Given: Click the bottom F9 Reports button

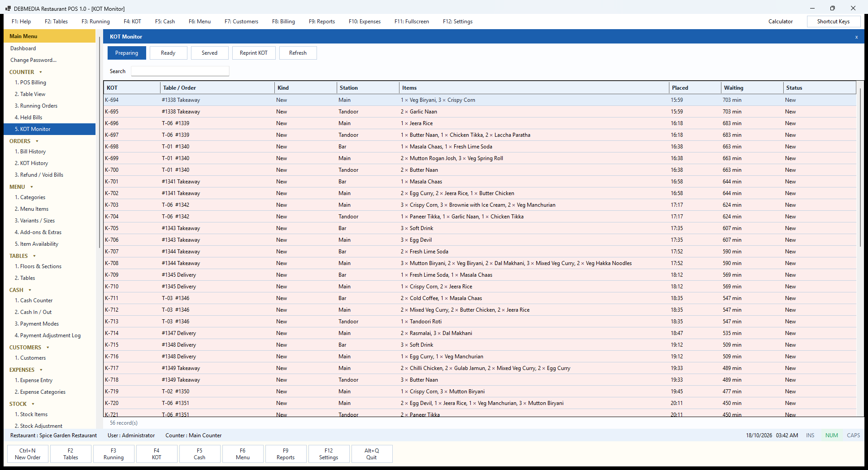Looking at the screenshot, I should tap(286, 454).
